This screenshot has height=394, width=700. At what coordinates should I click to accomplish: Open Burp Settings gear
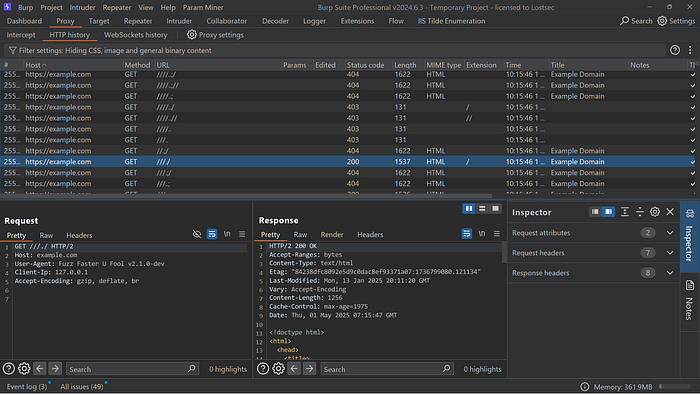pyautogui.click(x=662, y=21)
